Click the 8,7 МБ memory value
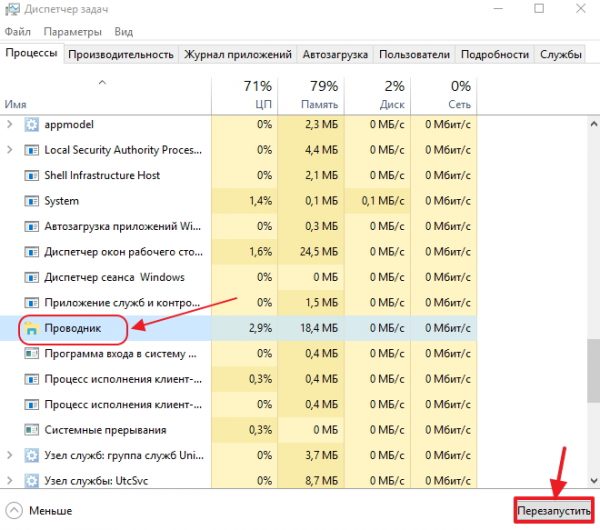Image resolution: width=600 pixels, height=530 pixels. click(x=322, y=481)
